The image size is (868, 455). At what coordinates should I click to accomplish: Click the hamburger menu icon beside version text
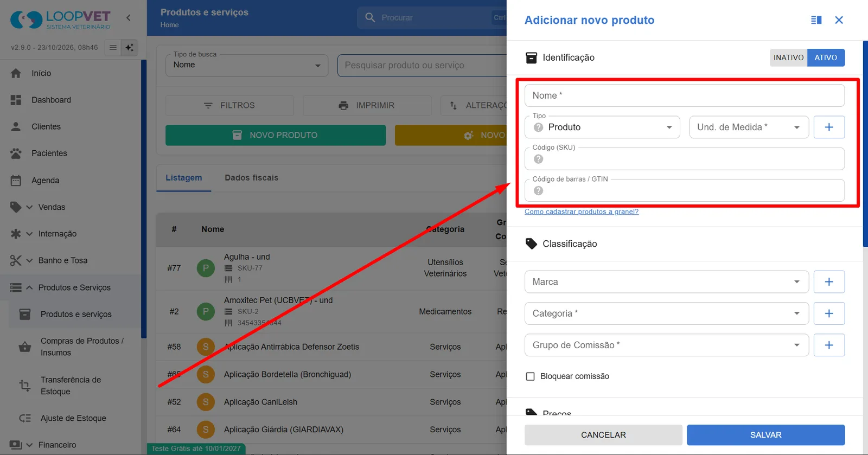(x=113, y=48)
